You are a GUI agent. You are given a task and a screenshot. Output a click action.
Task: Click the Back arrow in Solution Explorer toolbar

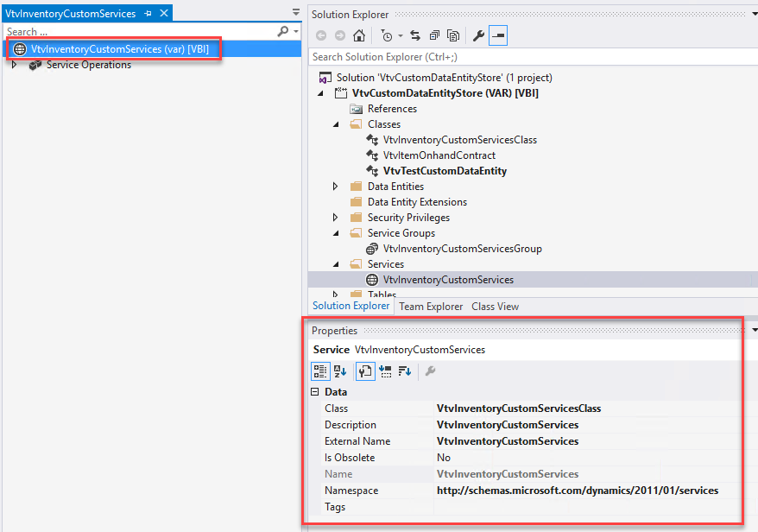321,35
